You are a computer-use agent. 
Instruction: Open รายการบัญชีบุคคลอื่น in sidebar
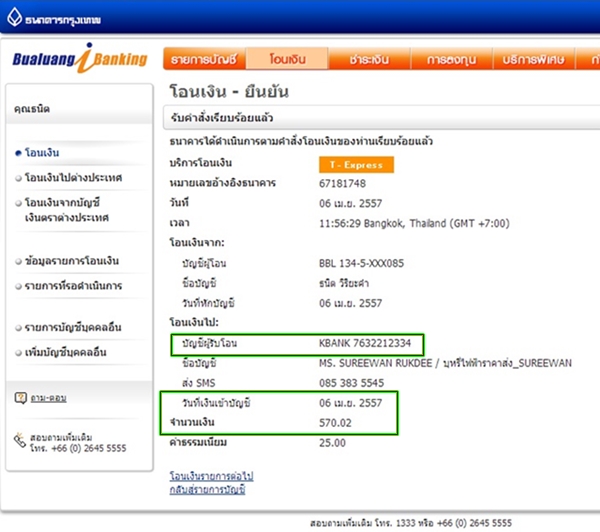(73, 327)
